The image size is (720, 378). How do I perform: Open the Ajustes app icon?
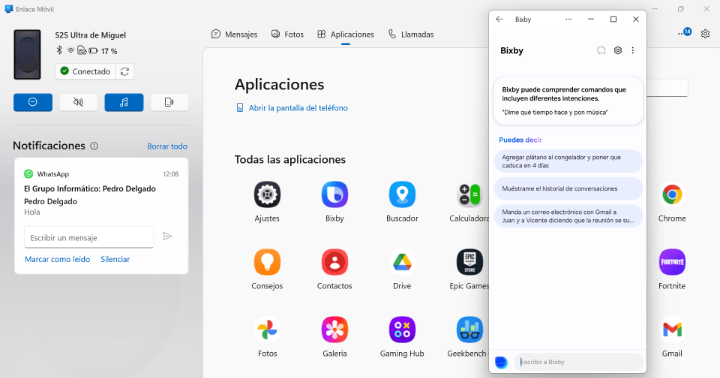(267, 195)
